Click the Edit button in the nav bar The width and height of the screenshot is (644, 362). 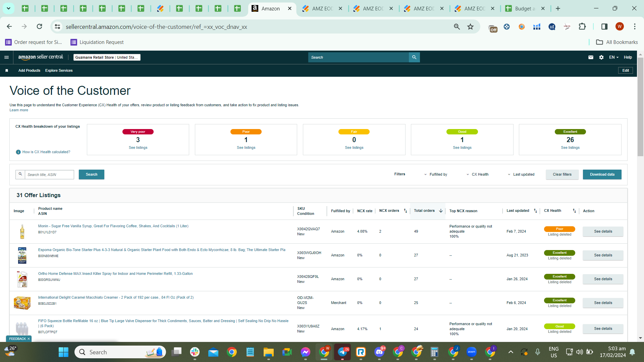click(626, 70)
